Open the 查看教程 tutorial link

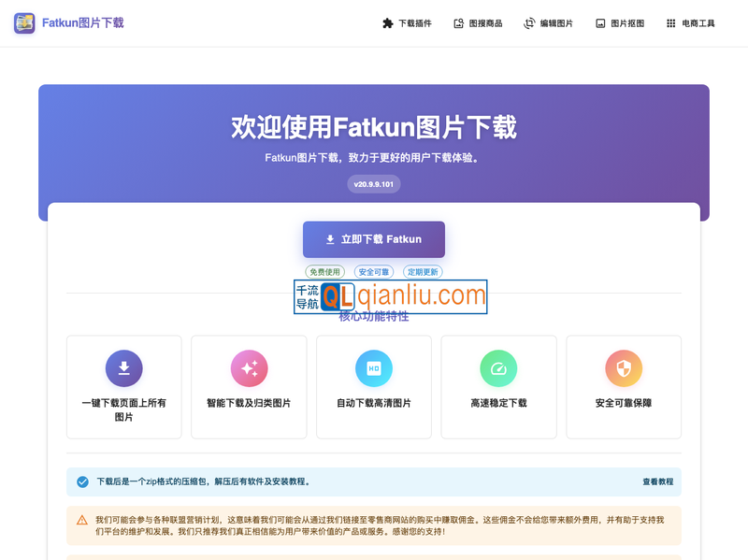654,481
